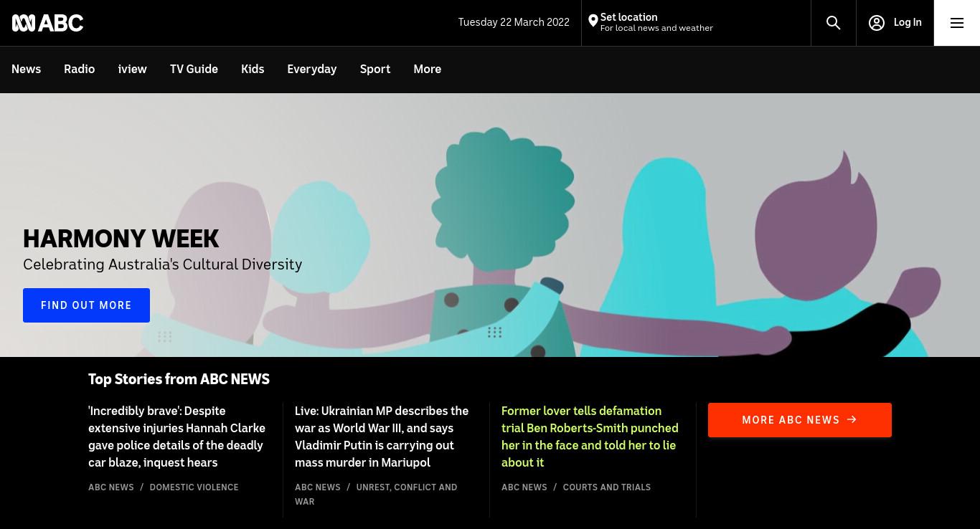The width and height of the screenshot is (980, 529).
Task: Expand the More navigation menu
Action: tap(427, 70)
